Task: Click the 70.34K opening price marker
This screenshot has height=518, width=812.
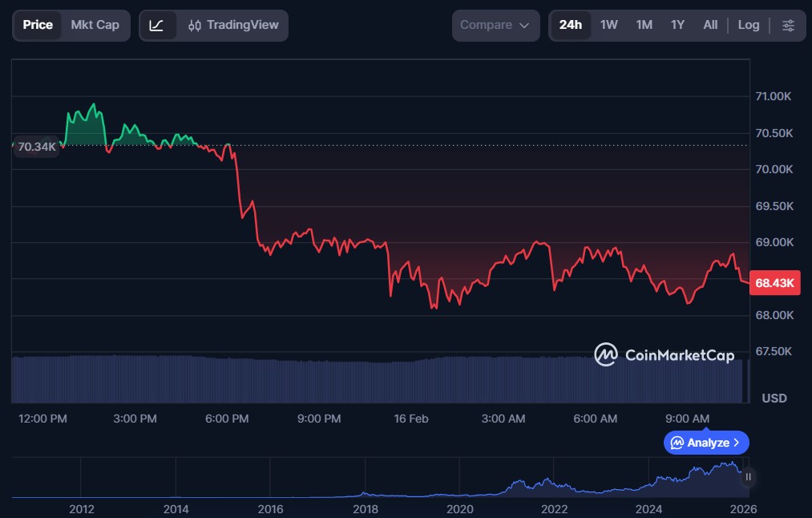Action: point(37,147)
